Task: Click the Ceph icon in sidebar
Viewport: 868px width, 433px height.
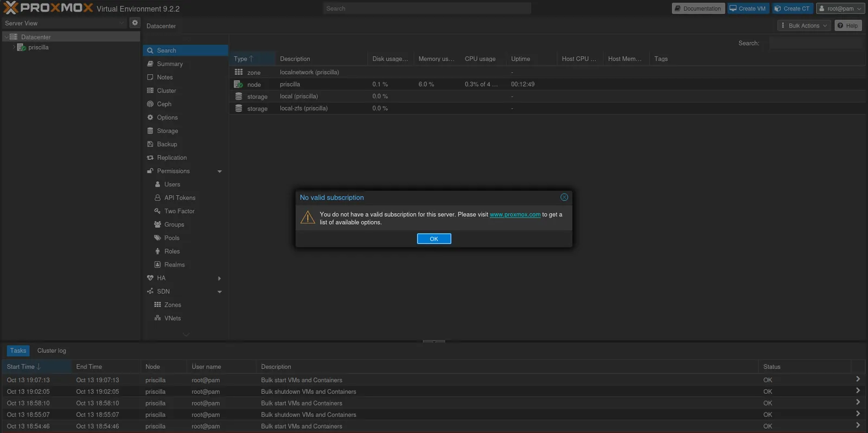Action: [x=150, y=104]
